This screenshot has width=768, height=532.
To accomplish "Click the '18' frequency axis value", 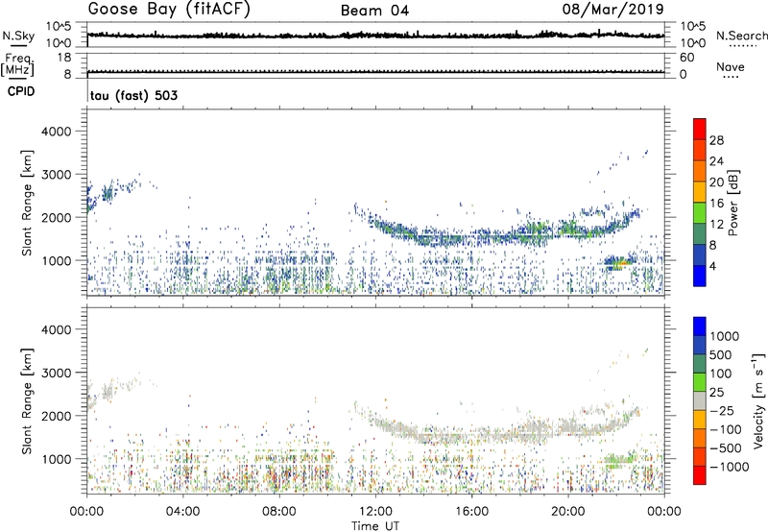I will (x=64, y=58).
